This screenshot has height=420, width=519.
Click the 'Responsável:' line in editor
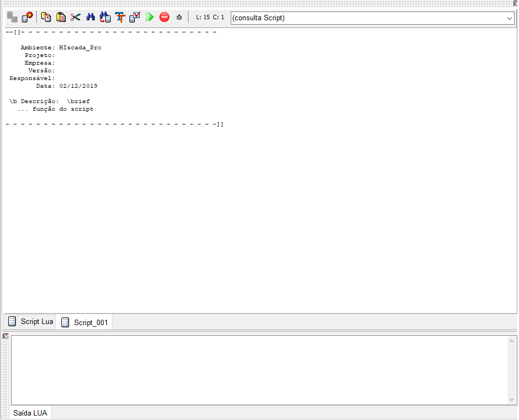(32, 78)
